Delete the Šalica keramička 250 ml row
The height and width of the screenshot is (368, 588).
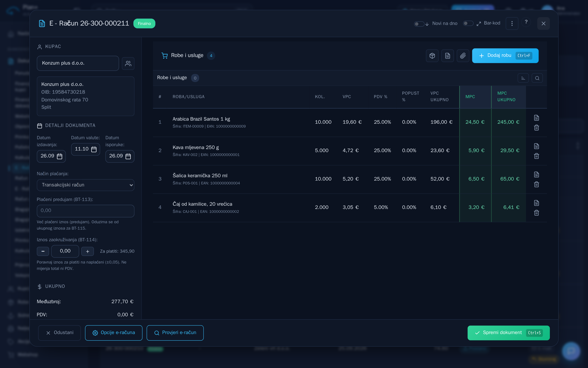pyautogui.click(x=537, y=184)
